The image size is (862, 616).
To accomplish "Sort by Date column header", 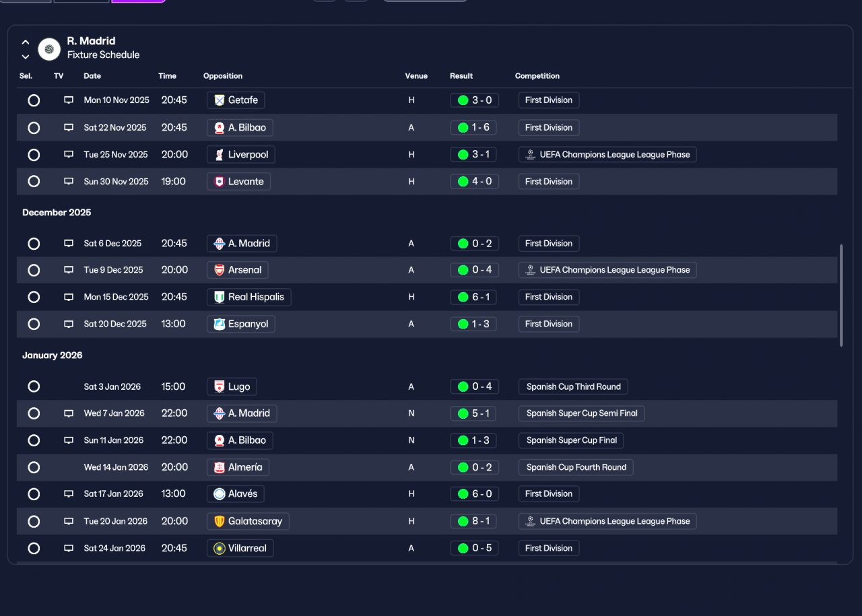I will pos(92,76).
